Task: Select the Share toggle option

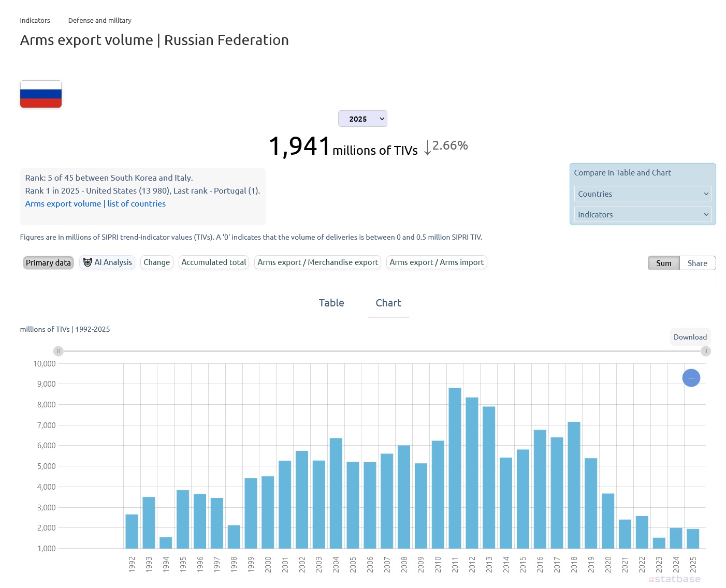Action: 698,263
